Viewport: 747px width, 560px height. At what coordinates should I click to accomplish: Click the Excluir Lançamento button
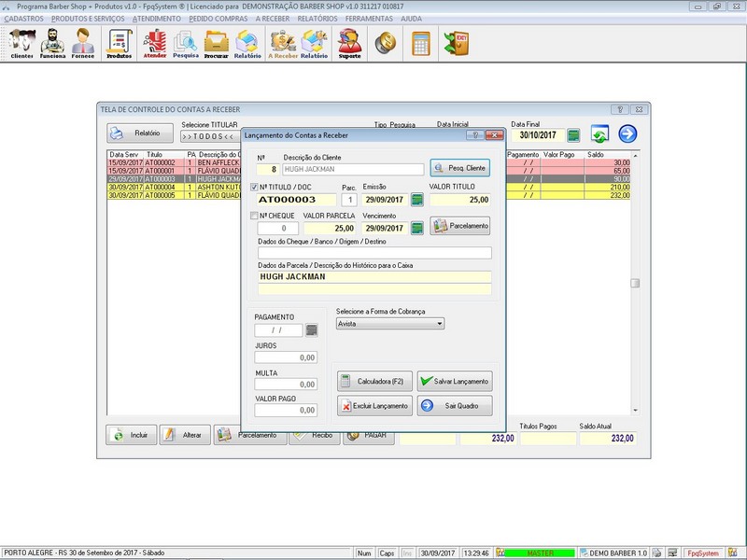(374, 406)
